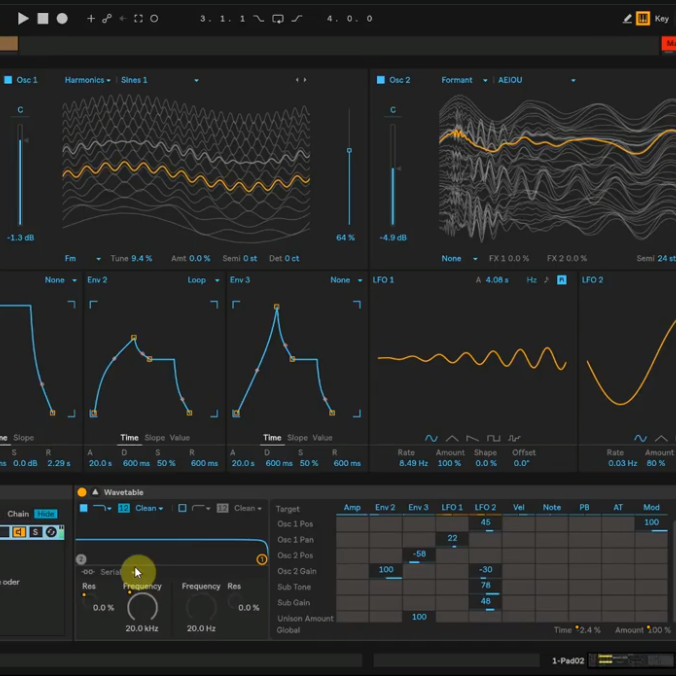Toggle Punch-Out switch in transport
676x676 pixels.
tap(297, 19)
